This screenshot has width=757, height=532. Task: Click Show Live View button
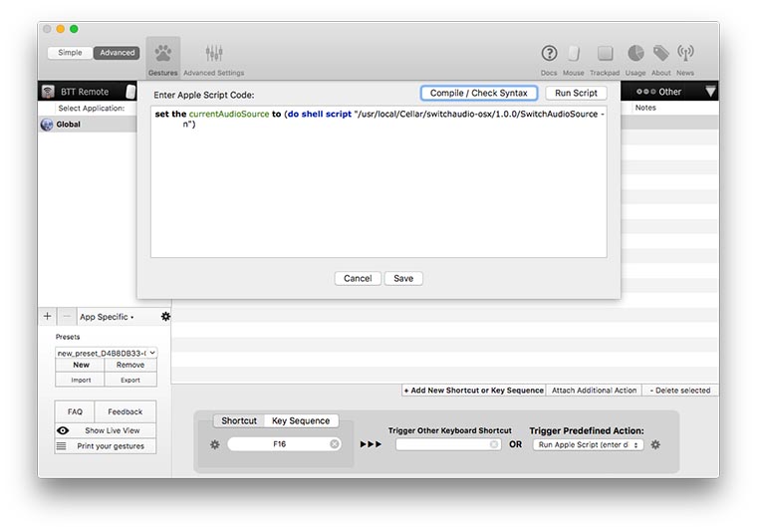pos(106,430)
